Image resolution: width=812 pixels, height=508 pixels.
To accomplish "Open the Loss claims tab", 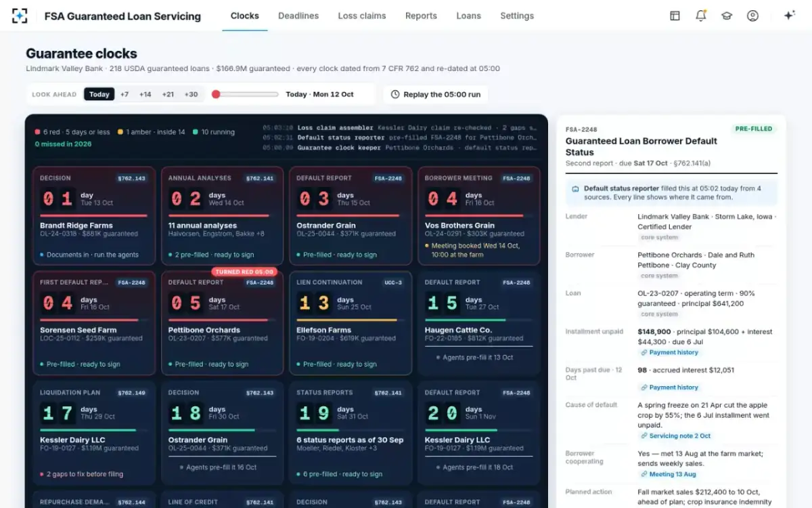I will [362, 16].
